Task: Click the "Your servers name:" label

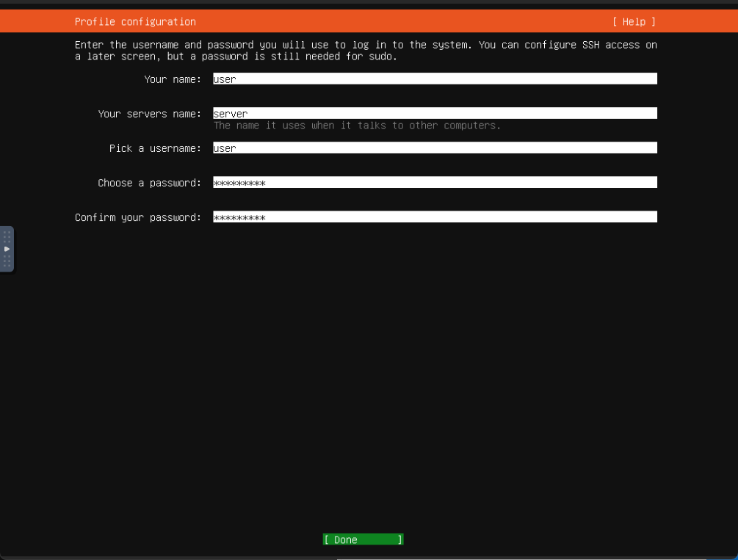Action: [x=150, y=114]
